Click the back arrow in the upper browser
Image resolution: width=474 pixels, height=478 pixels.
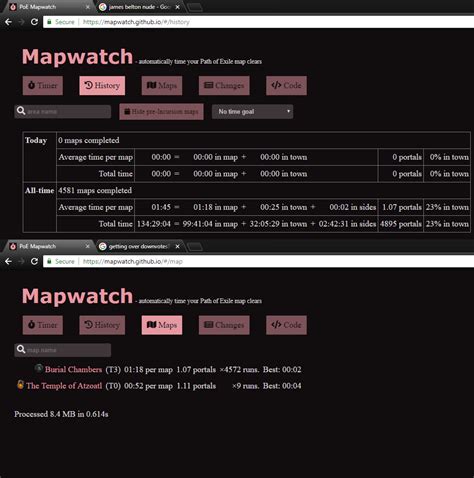pyautogui.click(x=8, y=22)
